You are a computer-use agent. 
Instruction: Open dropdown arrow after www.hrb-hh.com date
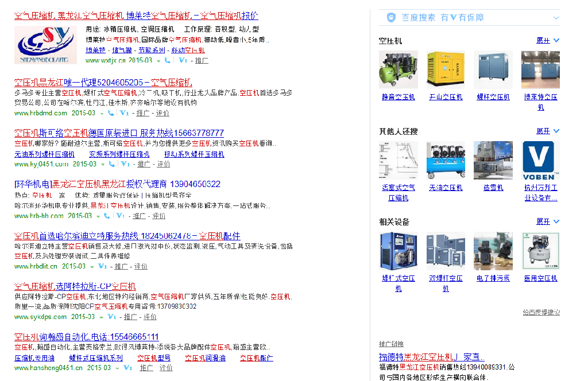(98, 216)
